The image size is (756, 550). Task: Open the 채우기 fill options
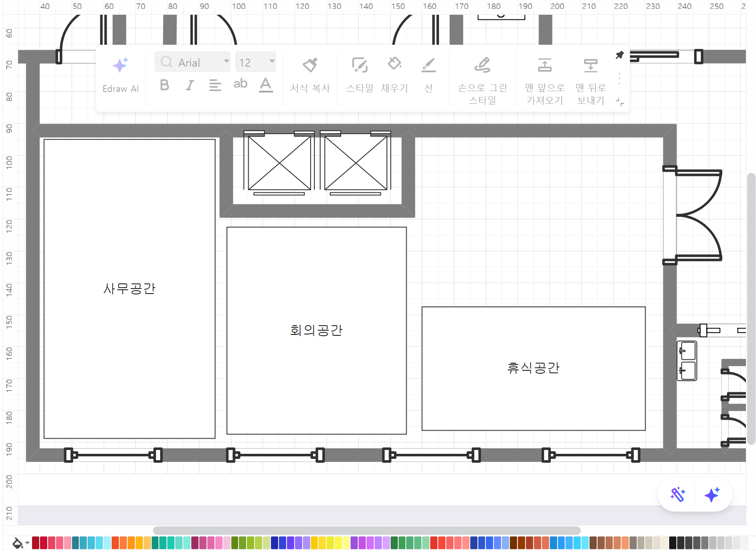[394, 75]
